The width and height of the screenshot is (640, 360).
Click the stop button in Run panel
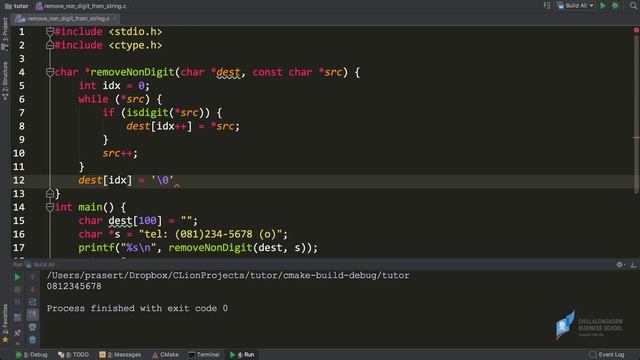(17, 290)
